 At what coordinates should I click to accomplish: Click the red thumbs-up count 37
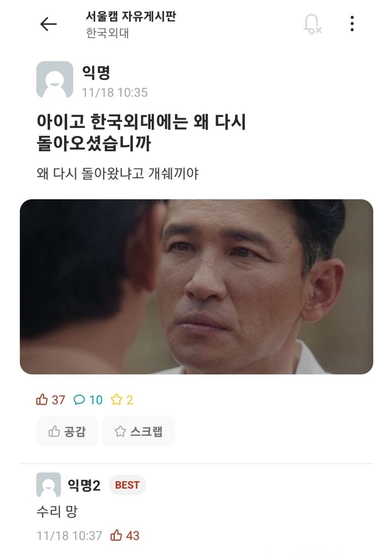tap(50, 400)
